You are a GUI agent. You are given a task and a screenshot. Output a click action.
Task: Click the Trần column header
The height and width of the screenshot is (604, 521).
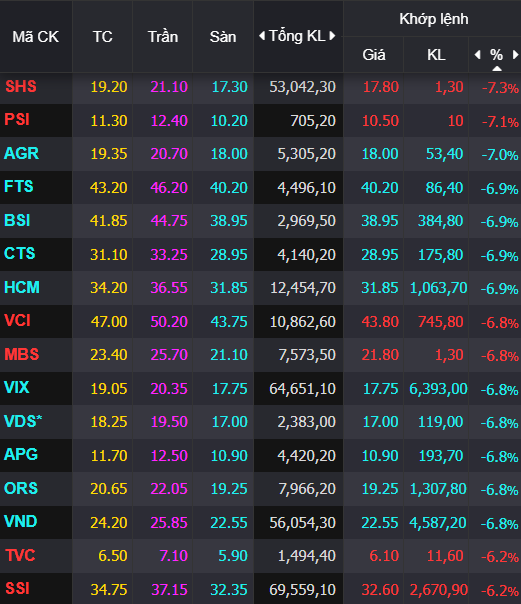pyautogui.click(x=163, y=37)
